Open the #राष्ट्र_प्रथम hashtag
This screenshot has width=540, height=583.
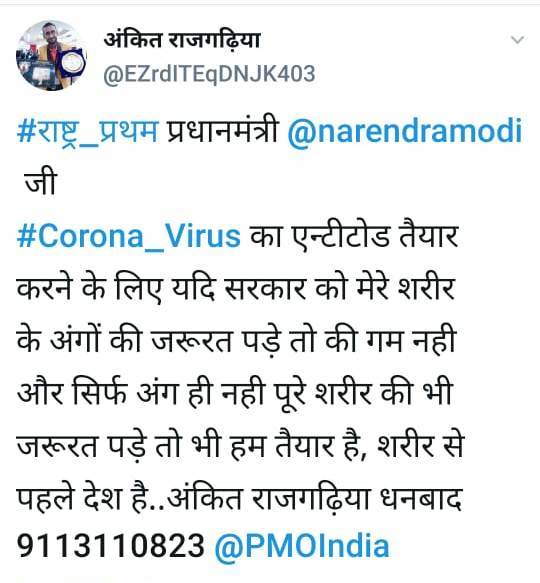87,132
